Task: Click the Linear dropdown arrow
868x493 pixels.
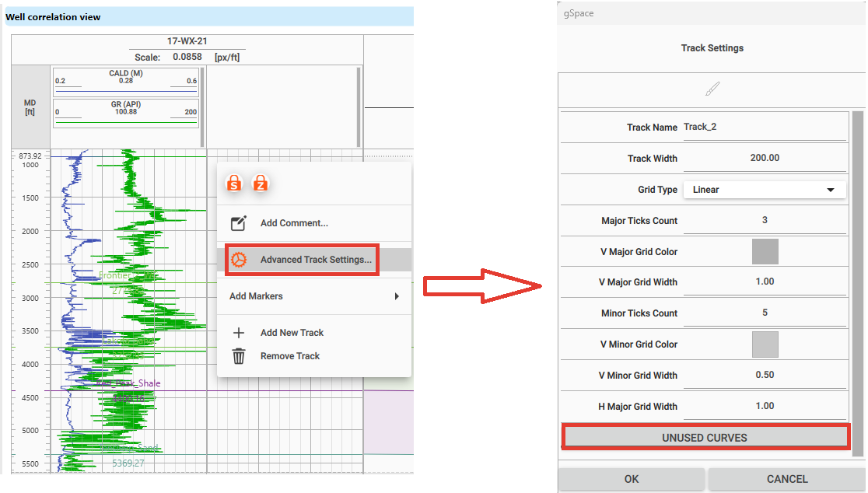Action: [829, 189]
